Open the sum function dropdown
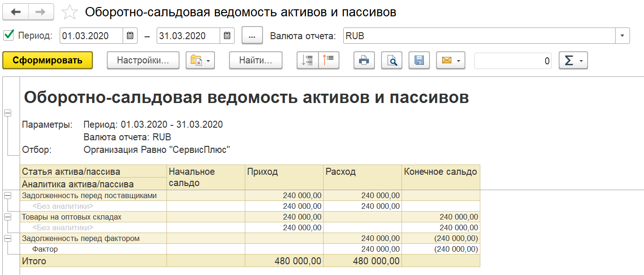The height and width of the screenshot is (275, 644). 573,60
